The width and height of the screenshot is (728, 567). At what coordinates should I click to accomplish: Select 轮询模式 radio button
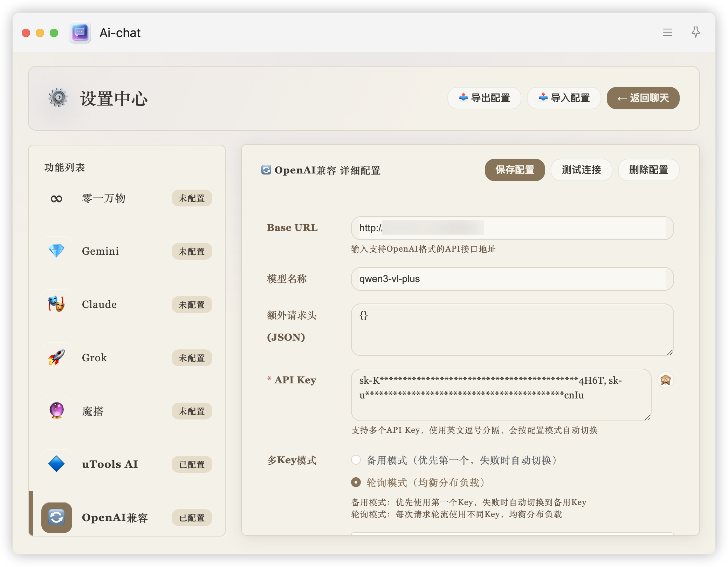(x=356, y=483)
